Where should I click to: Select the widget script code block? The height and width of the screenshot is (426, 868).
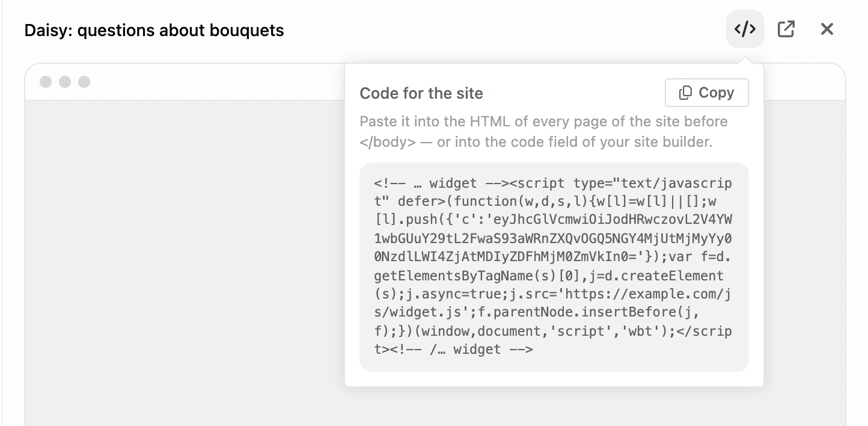tap(554, 267)
